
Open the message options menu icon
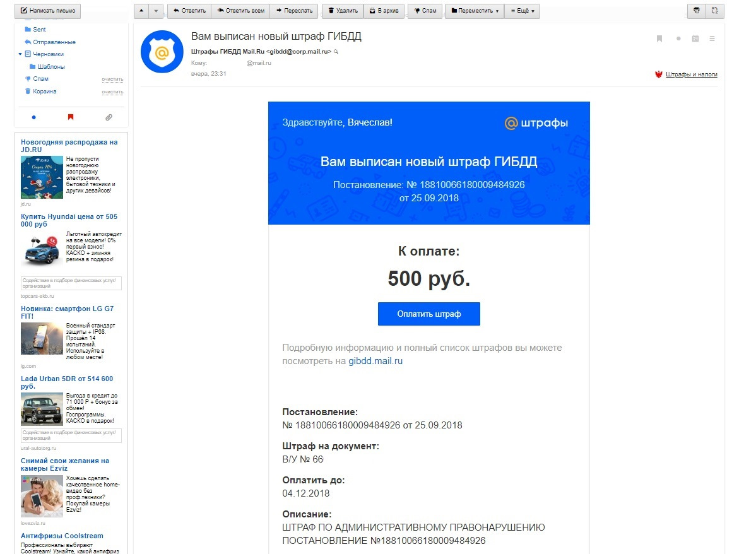(x=712, y=38)
